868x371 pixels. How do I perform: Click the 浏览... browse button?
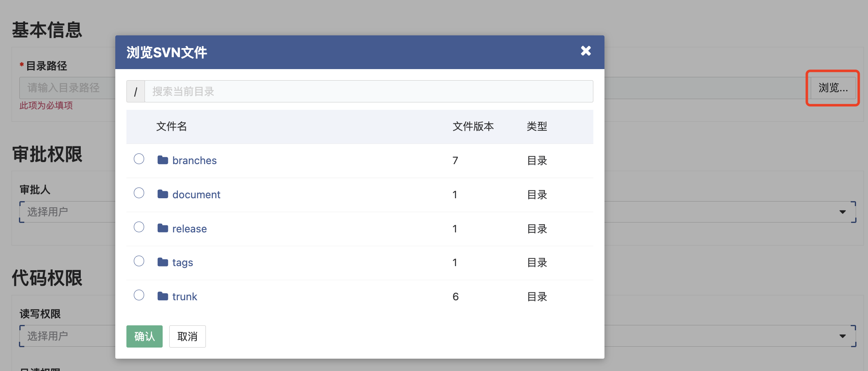[x=833, y=88]
